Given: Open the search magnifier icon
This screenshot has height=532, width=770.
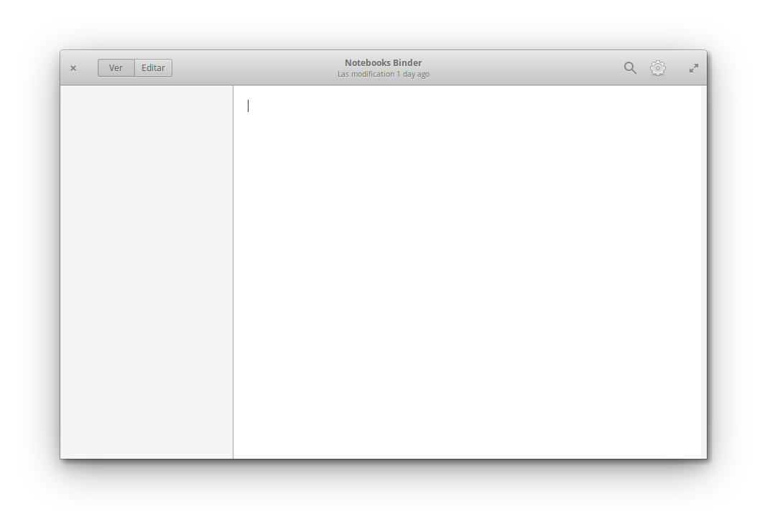Looking at the screenshot, I should click(x=630, y=67).
